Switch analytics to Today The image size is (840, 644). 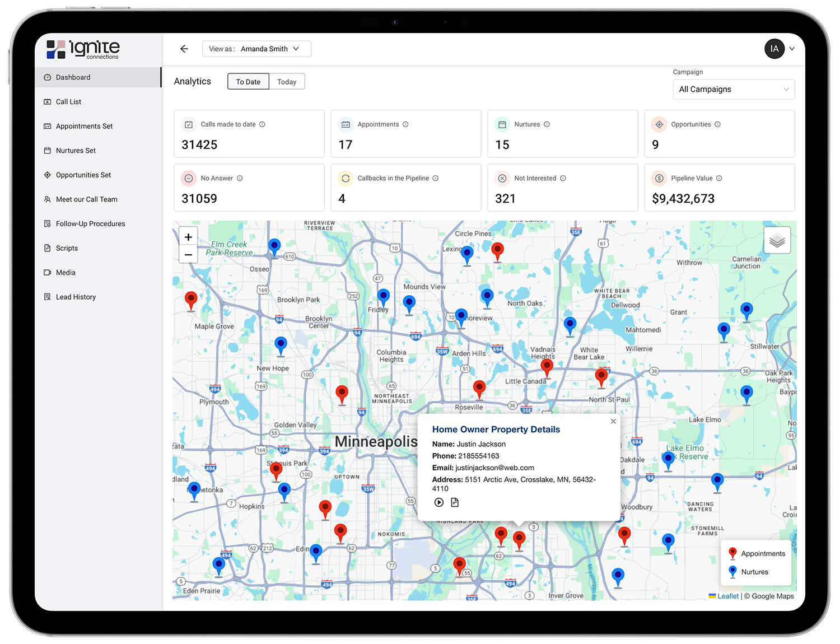coord(287,82)
